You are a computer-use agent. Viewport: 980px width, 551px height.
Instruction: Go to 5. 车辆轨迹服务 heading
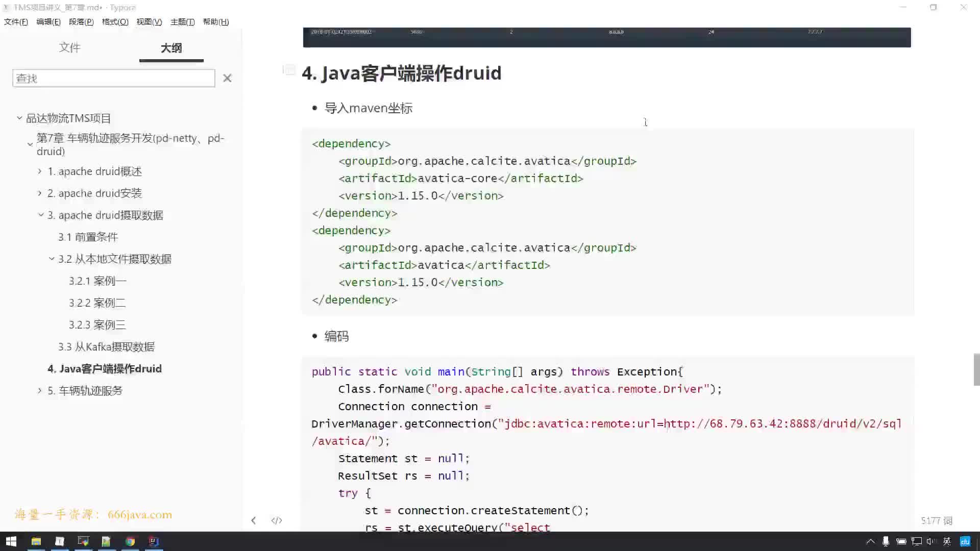(x=85, y=391)
